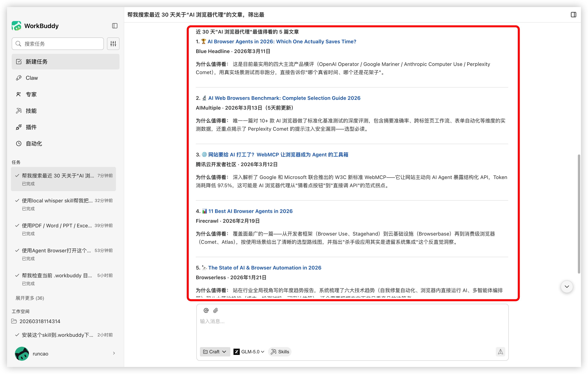Open task filter settings icon
The width and height of the screenshot is (588, 374).
pyautogui.click(x=113, y=44)
